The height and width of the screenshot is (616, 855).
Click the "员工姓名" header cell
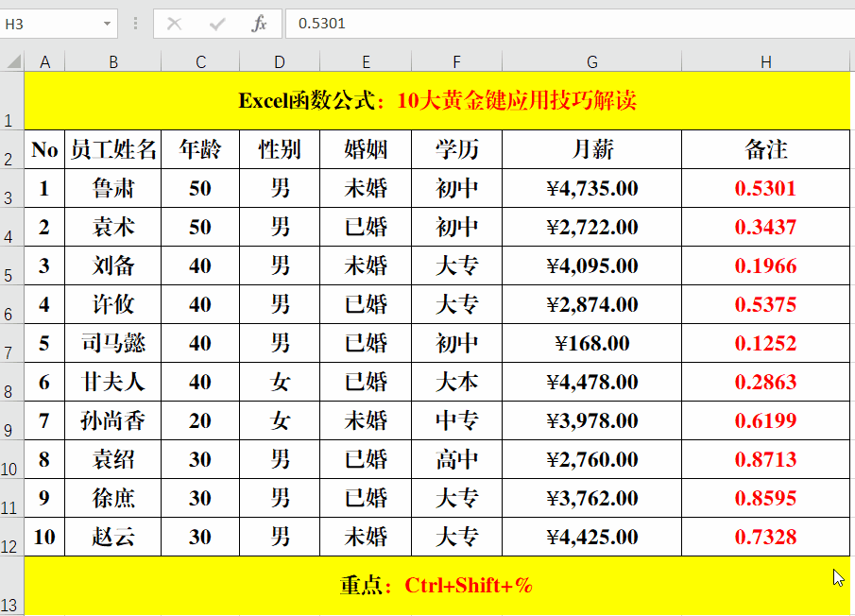(x=112, y=149)
